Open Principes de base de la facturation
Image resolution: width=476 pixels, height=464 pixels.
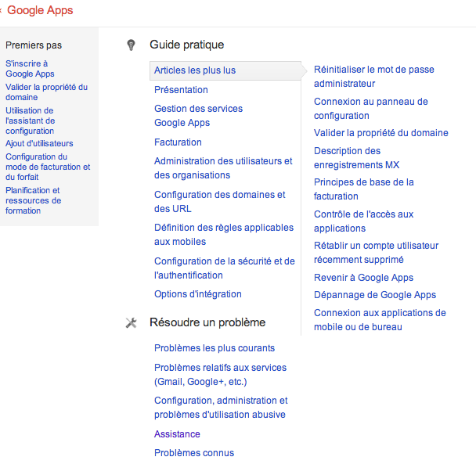(x=364, y=189)
